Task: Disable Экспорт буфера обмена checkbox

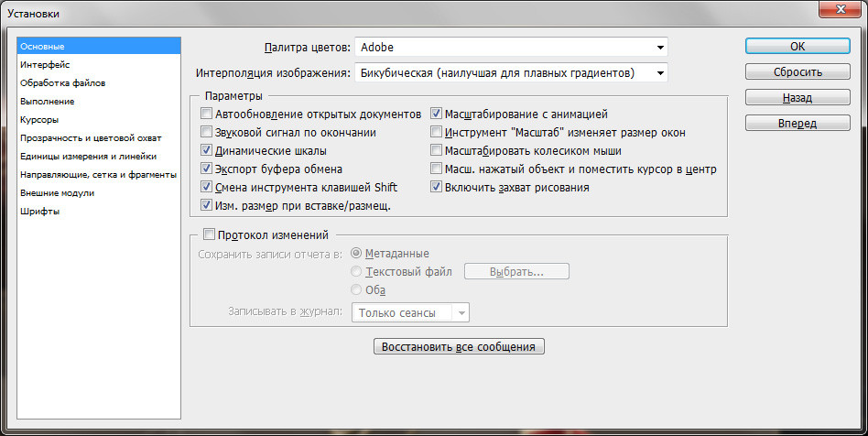Action: [207, 169]
